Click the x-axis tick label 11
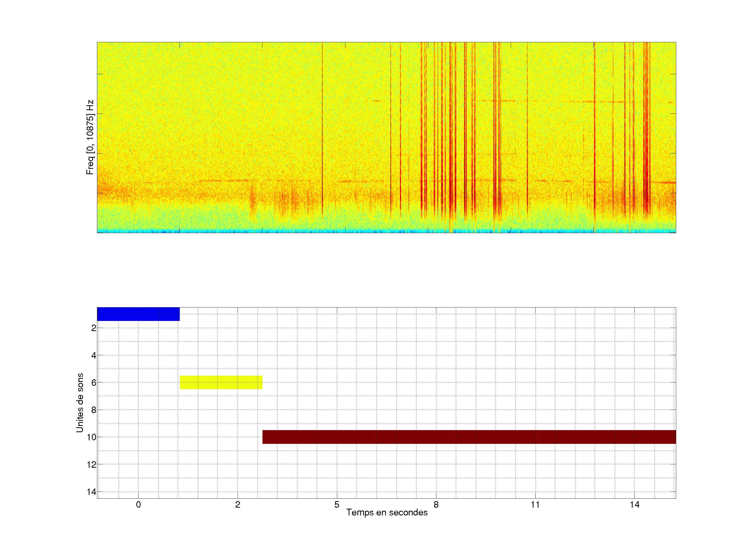 click(x=535, y=505)
